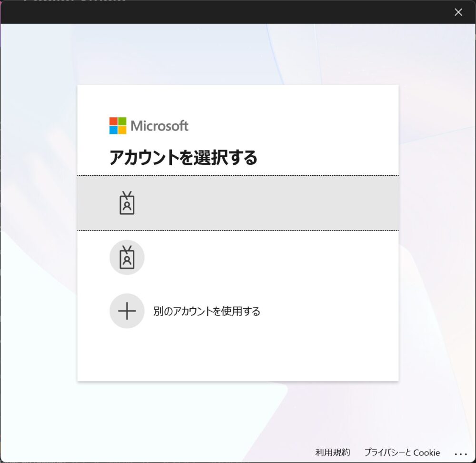Select the highlighted first account badge icon

(x=127, y=203)
